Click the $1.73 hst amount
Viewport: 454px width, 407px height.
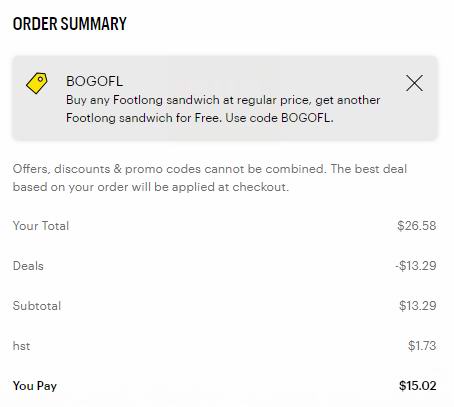coord(422,346)
